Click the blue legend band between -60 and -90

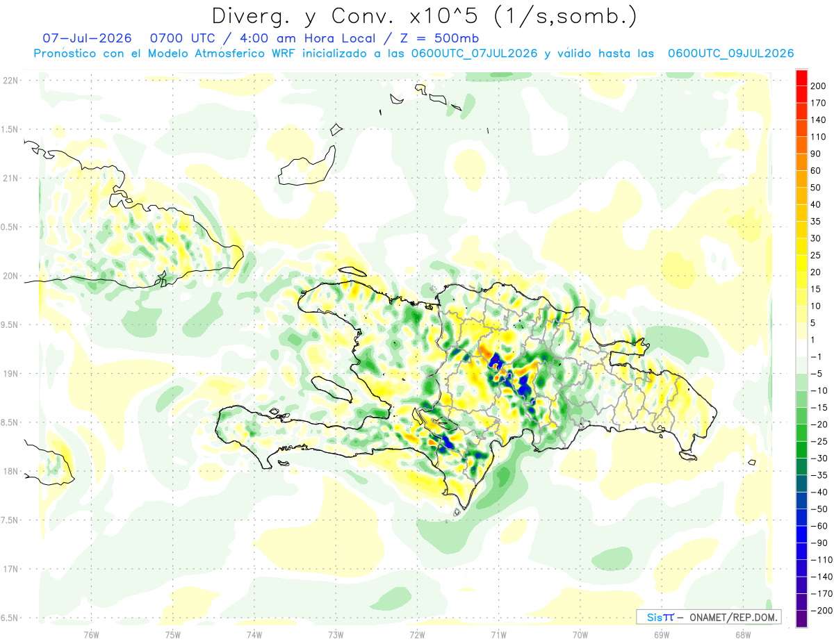(x=802, y=534)
